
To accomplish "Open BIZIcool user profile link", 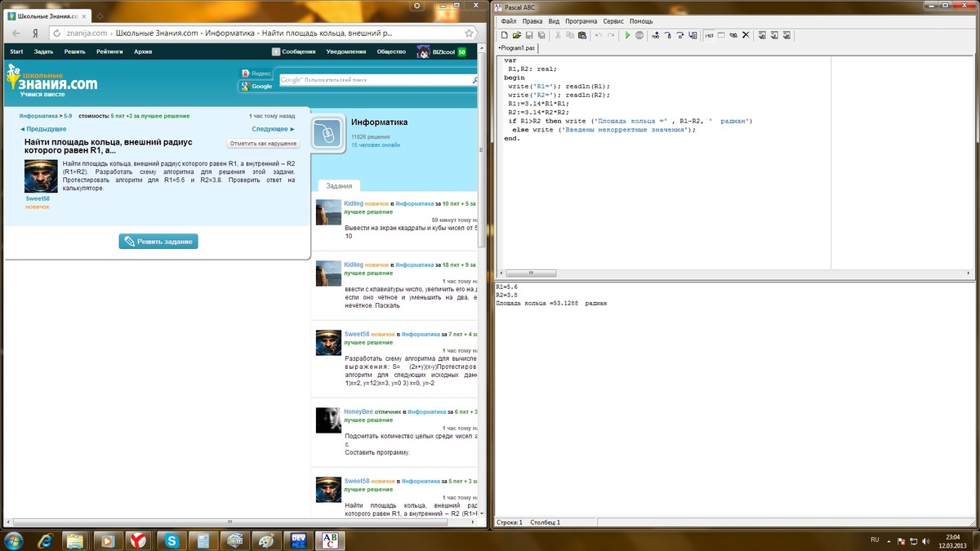I will point(442,51).
